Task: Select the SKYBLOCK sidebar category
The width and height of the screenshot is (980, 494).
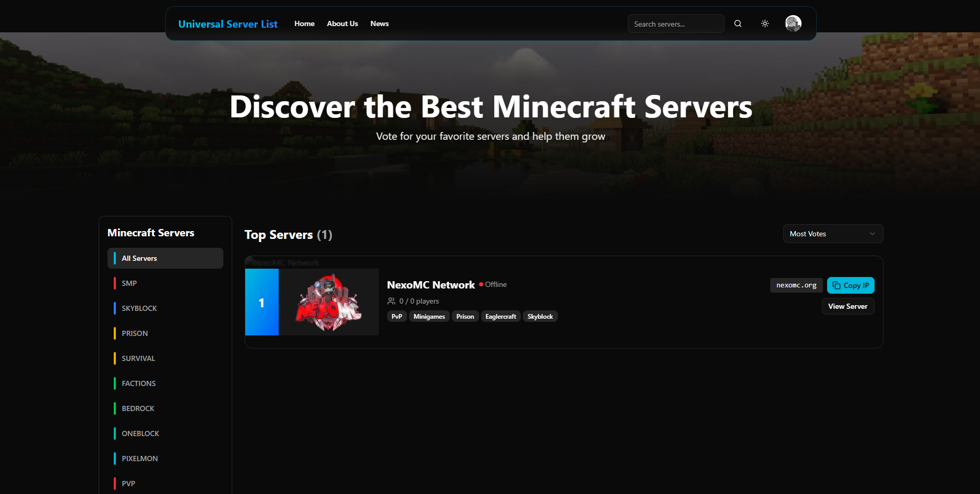Action: (139, 308)
